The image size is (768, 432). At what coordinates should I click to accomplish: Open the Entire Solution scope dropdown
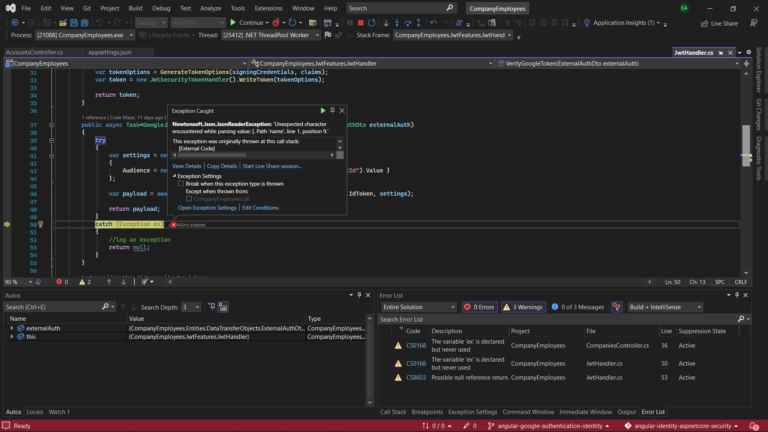tap(417, 307)
